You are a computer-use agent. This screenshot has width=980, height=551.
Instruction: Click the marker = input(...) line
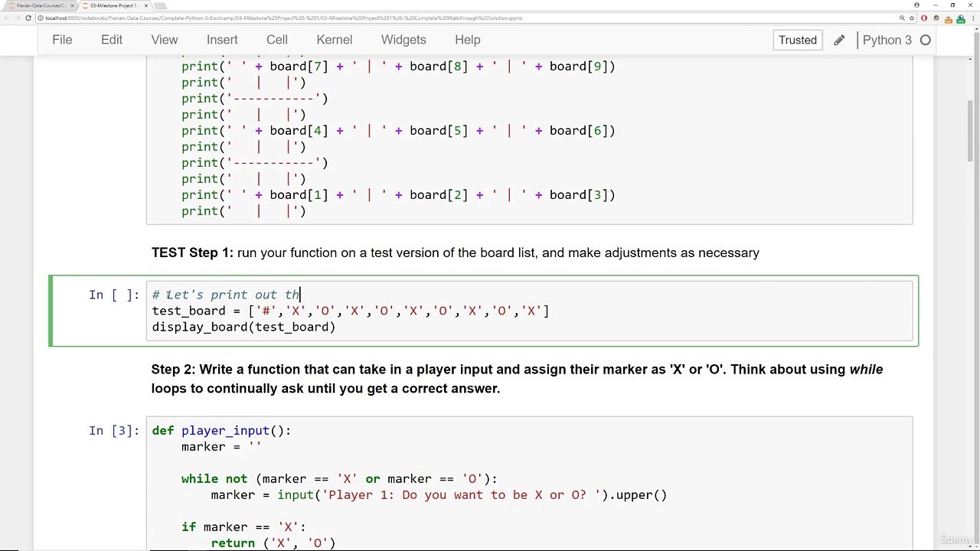tap(439, 495)
